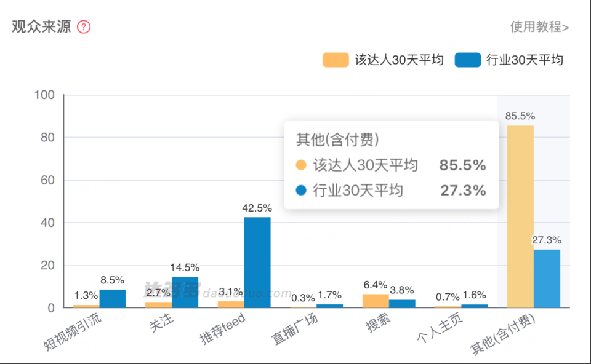591x364 pixels.
Task: Click the orange dot in the tooltip
Action: 301,165
